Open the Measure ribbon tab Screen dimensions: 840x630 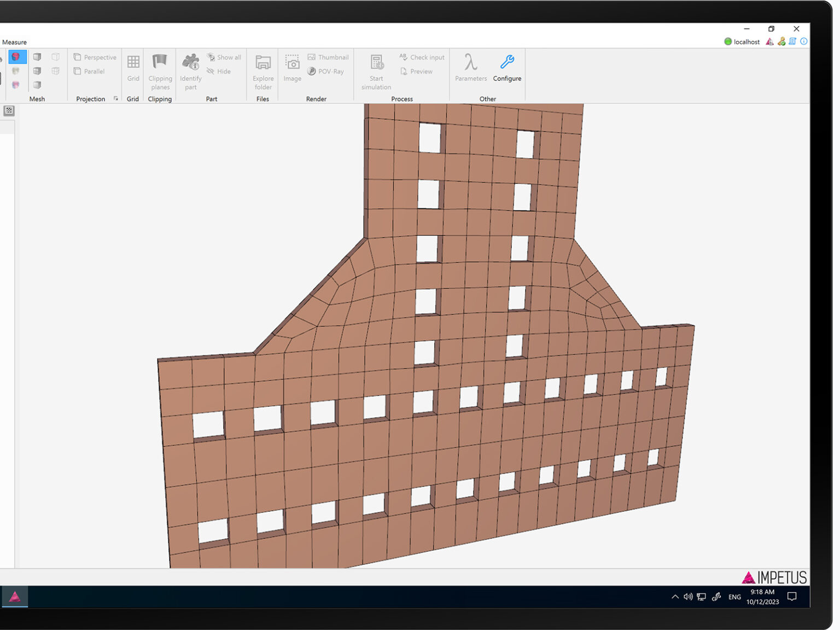pyautogui.click(x=14, y=42)
